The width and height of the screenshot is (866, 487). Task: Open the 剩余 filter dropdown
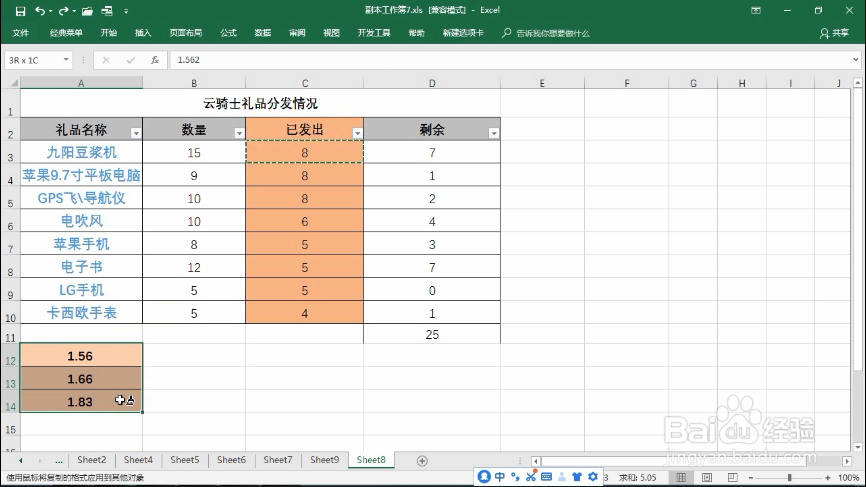(x=494, y=133)
